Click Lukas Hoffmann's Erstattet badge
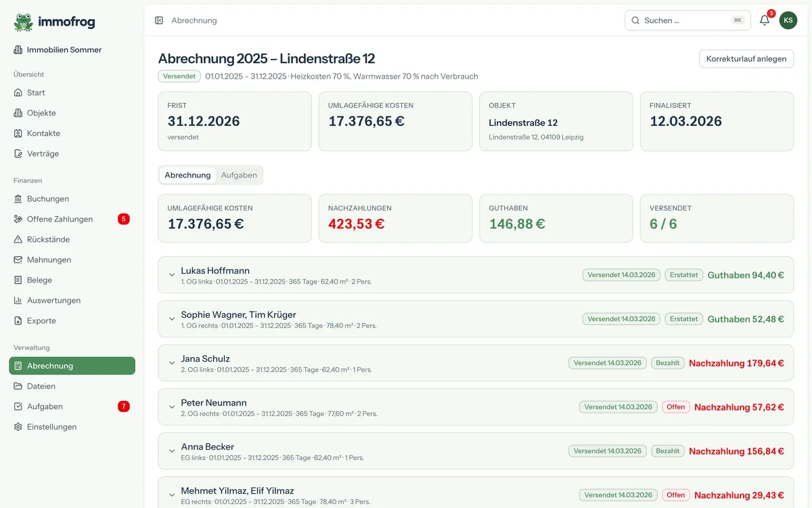This screenshot has height=508, width=812. (x=683, y=275)
